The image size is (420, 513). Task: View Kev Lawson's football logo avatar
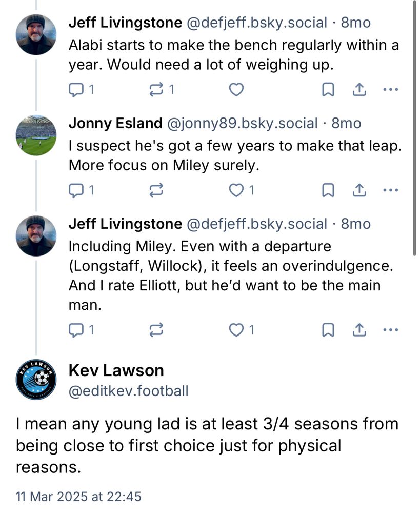pos(36,379)
